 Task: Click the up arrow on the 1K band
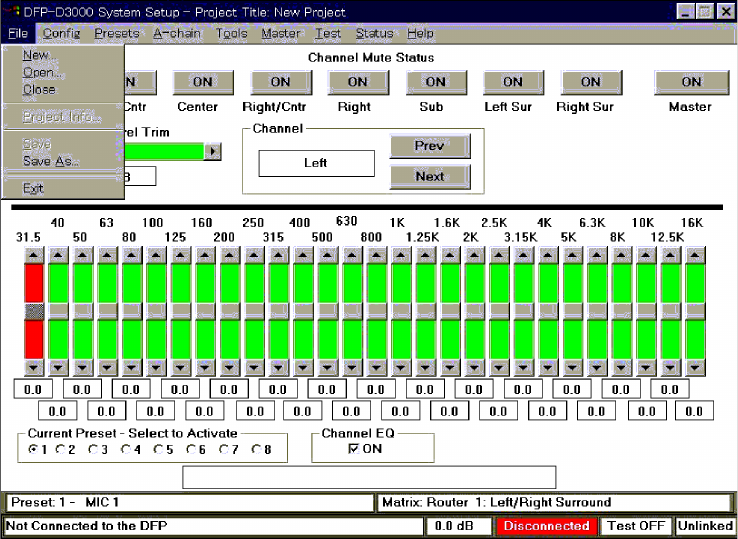(401, 255)
